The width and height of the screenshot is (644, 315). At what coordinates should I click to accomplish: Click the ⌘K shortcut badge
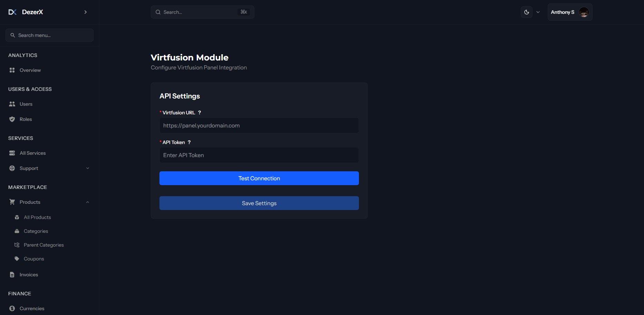click(x=244, y=12)
